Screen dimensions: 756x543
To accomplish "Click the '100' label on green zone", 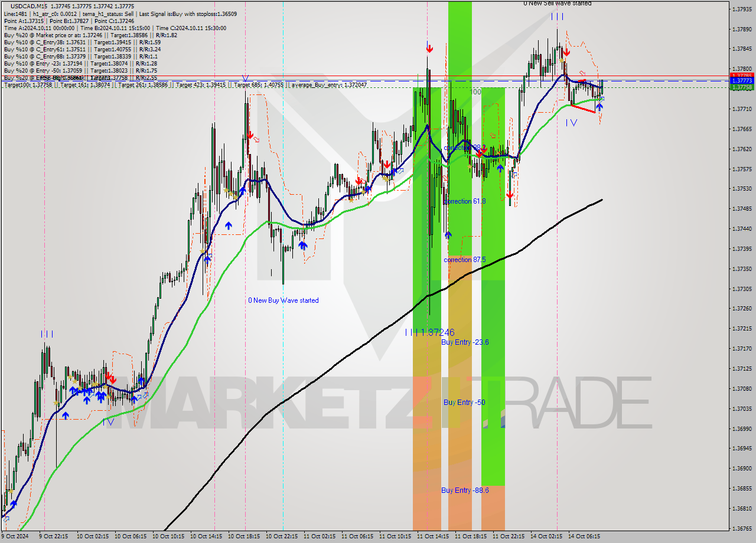I will 476,92.
